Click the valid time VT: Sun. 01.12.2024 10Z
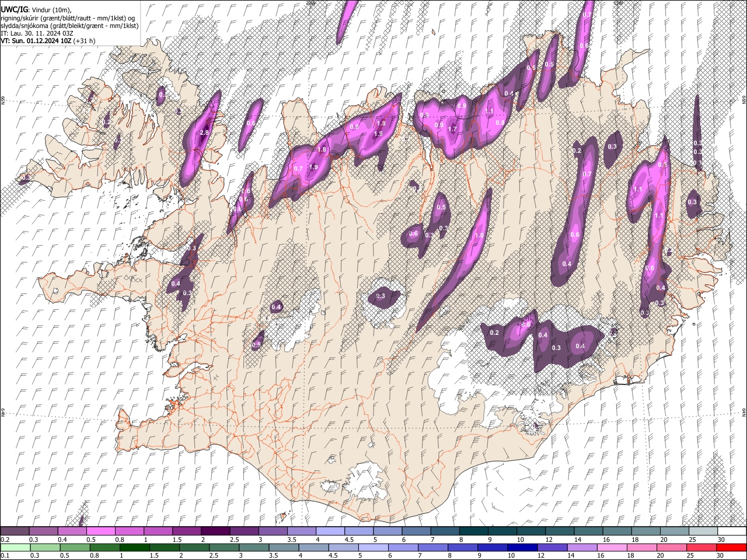The height and width of the screenshot is (560, 747). (36, 41)
